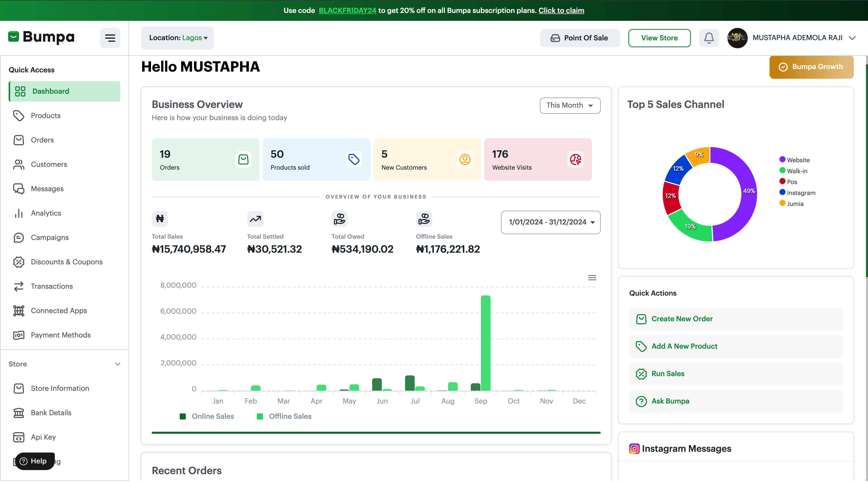Click the Total Owed hand-coins icon
Viewport: 868px width, 482px height.
pyautogui.click(x=339, y=219)
